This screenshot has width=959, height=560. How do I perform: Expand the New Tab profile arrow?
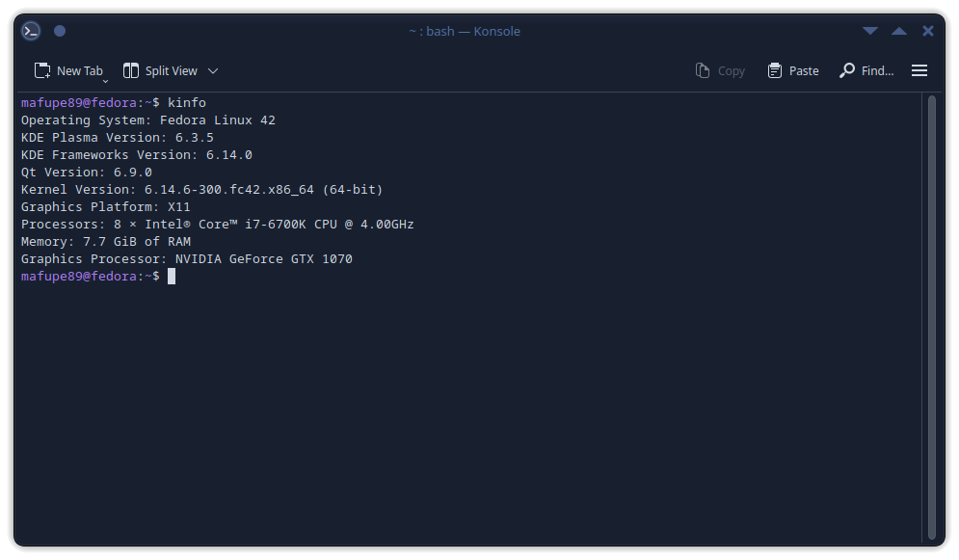tap(105, 81)
